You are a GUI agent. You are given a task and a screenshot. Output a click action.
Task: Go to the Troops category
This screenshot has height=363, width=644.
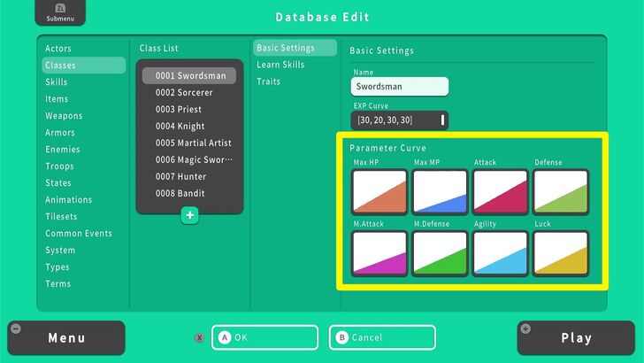coord(59,166)
